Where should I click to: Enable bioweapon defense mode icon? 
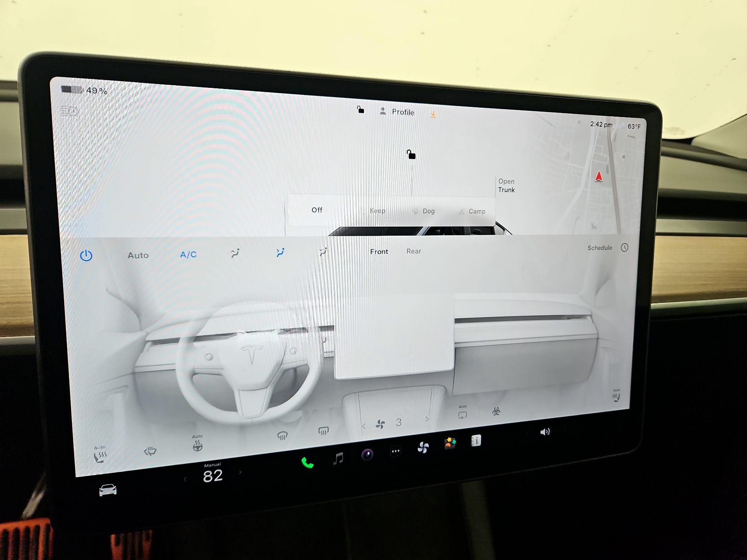(496, 411)
